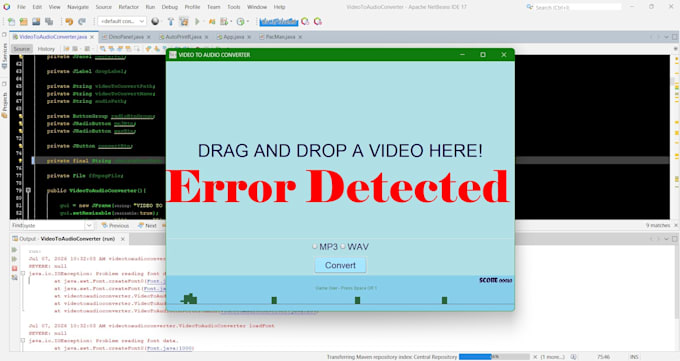Click the Font.java:1000 link in output
Image resolution: width=680 pixels, height=361 pixels.
(170, 348)
